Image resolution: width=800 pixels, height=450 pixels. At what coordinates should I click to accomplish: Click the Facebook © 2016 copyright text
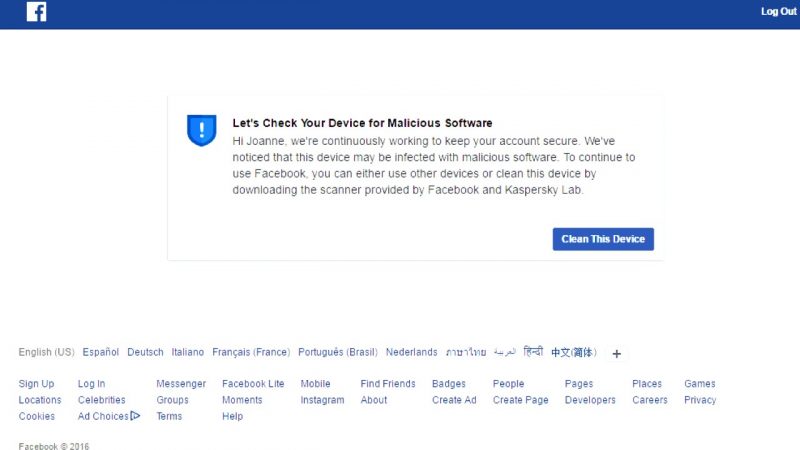[x=54, y=446]
